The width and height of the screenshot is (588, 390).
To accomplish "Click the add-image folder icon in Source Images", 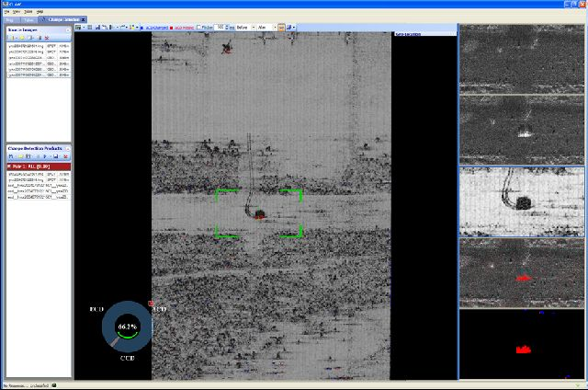I will (x=12, y=38).
